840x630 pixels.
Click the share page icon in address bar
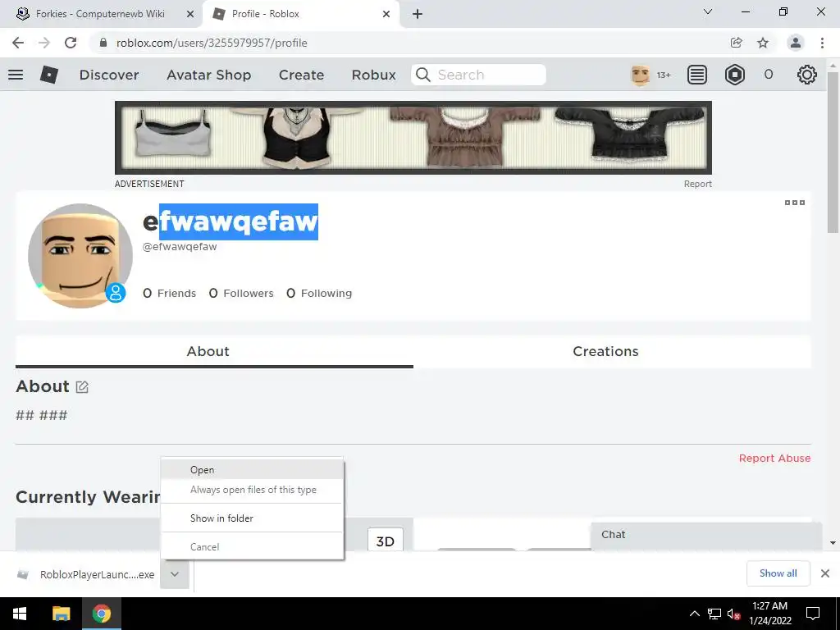737,43
